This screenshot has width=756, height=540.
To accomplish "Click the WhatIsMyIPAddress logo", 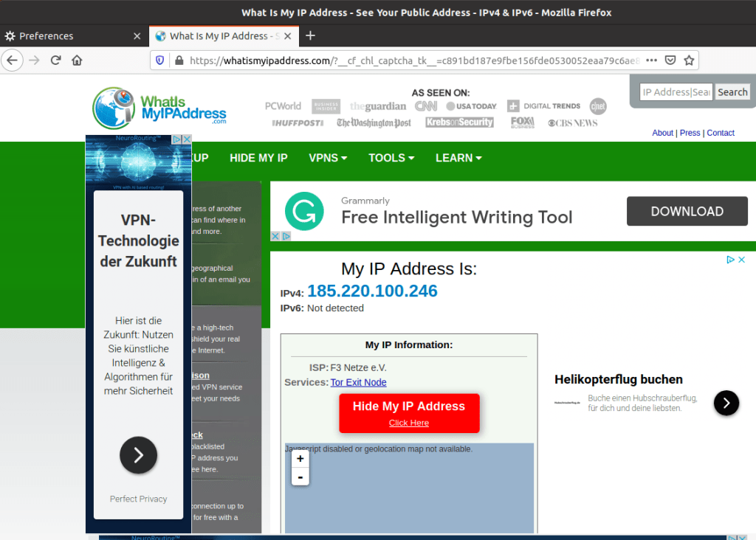I will tap(159, 108).
